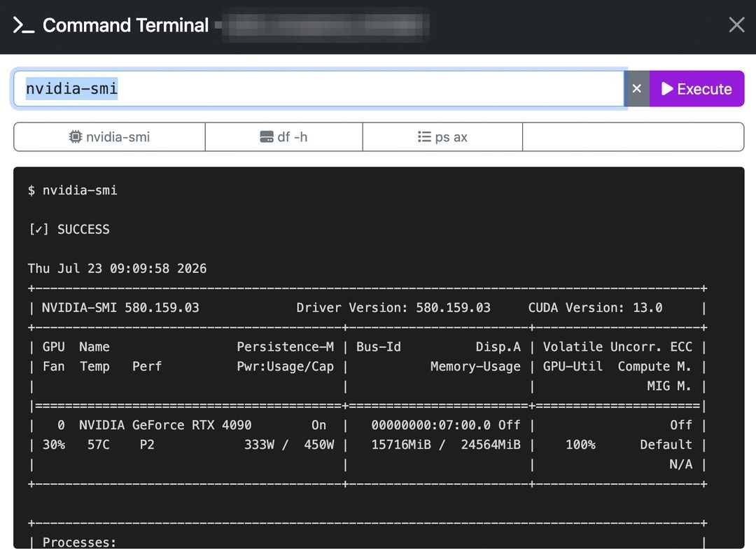Viewport: 756px width, 560px height.
Task: Click the 57C temperature value
Action: point(99,444)
